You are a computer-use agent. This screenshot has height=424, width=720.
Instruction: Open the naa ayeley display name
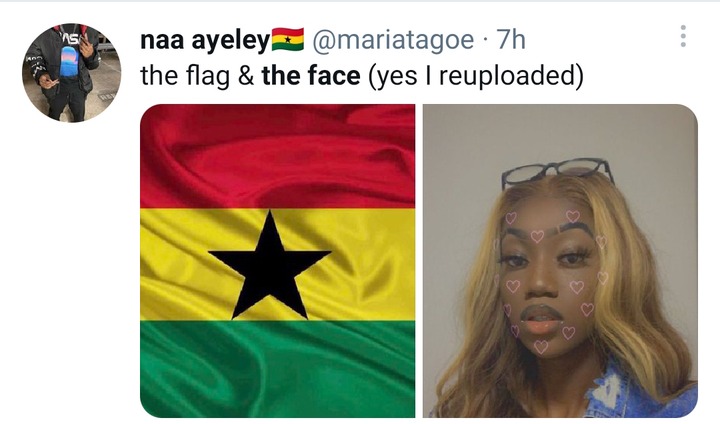point(205,40)
